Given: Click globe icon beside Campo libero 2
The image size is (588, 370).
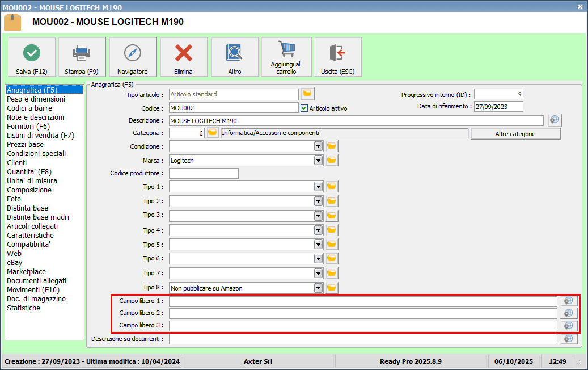Looking at the screenshot, I should coord(569,313).
